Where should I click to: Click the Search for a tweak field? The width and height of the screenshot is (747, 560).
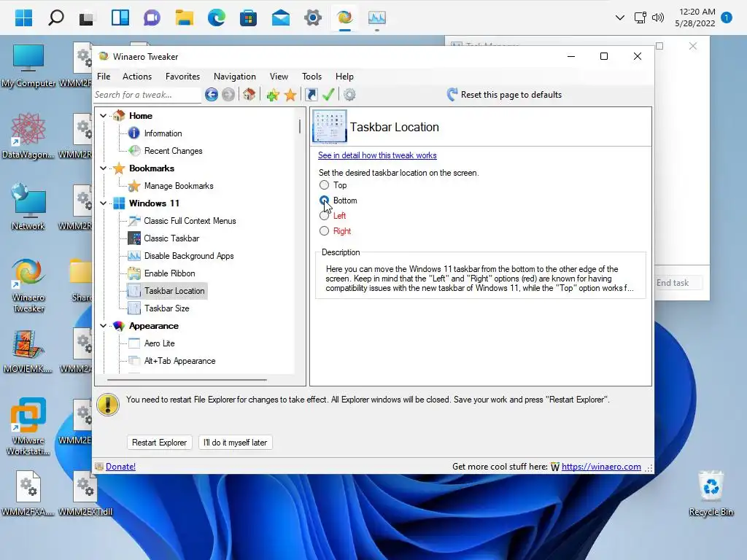pos(147,95)
